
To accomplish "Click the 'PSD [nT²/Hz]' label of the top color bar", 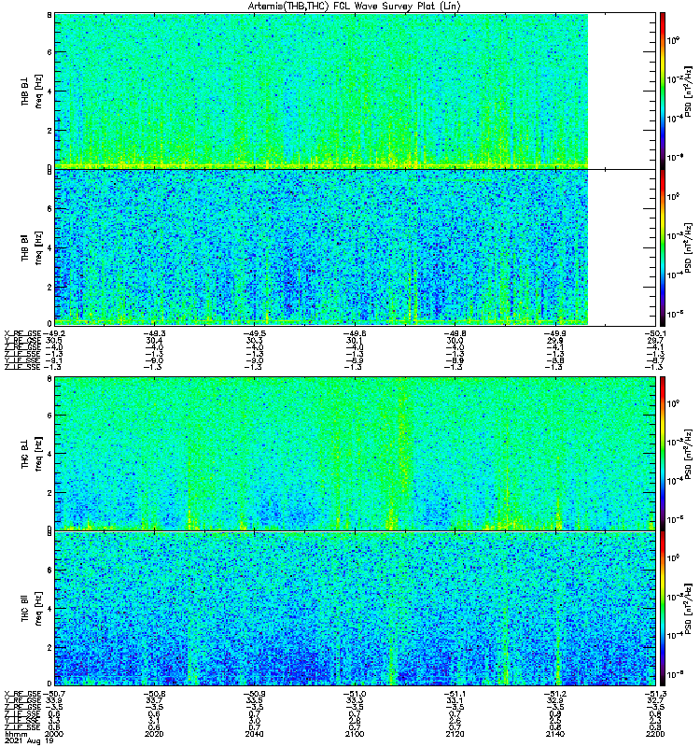I will pos(689,91).
